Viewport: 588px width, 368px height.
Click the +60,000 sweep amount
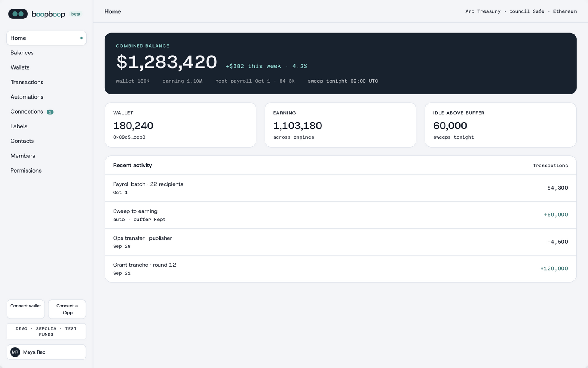[556, 215]
